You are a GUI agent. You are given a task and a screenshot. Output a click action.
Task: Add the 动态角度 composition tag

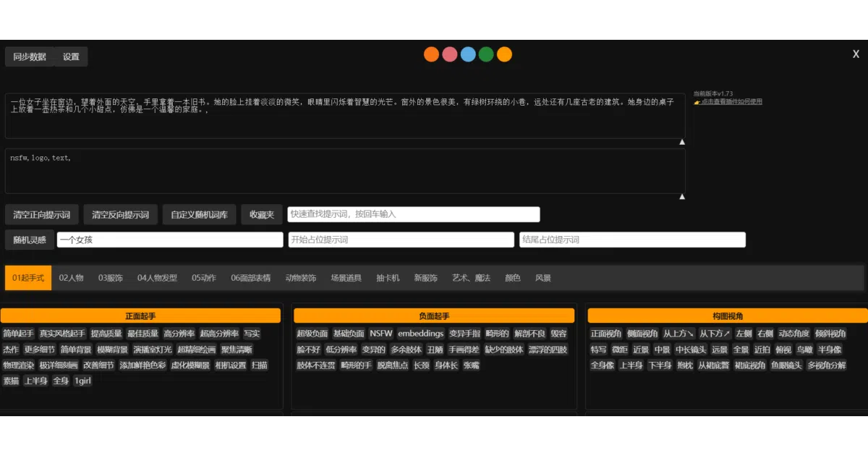click(794, 334)
